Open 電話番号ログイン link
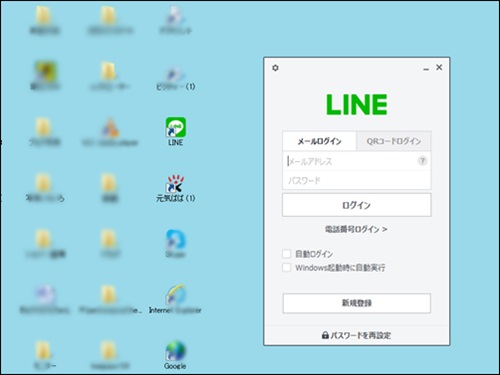Screen dimensions: 500x375 click(356, 229)
